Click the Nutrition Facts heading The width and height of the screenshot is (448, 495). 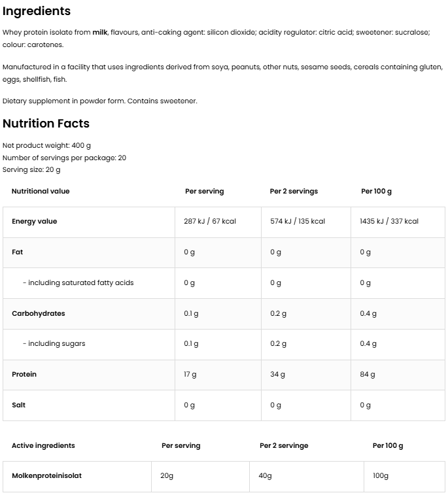[x=46, y=124]
